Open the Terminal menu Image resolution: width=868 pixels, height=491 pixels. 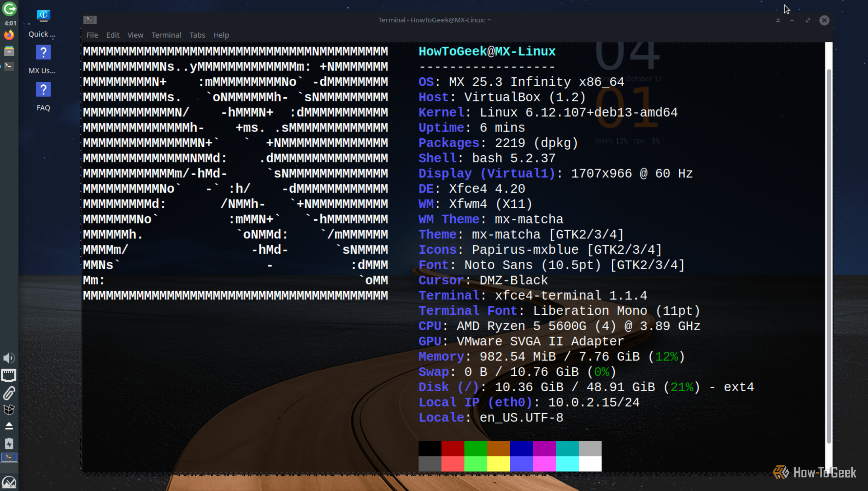pos(166,35)
